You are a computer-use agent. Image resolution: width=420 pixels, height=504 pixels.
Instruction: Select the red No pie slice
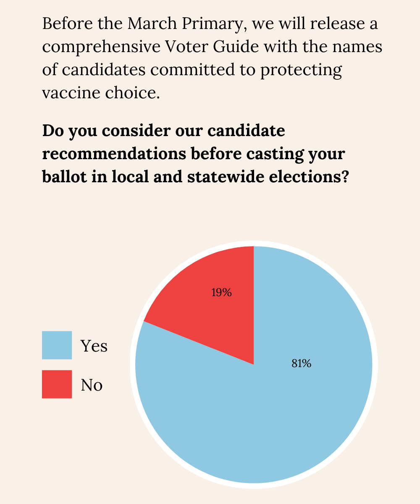point(210,319)
